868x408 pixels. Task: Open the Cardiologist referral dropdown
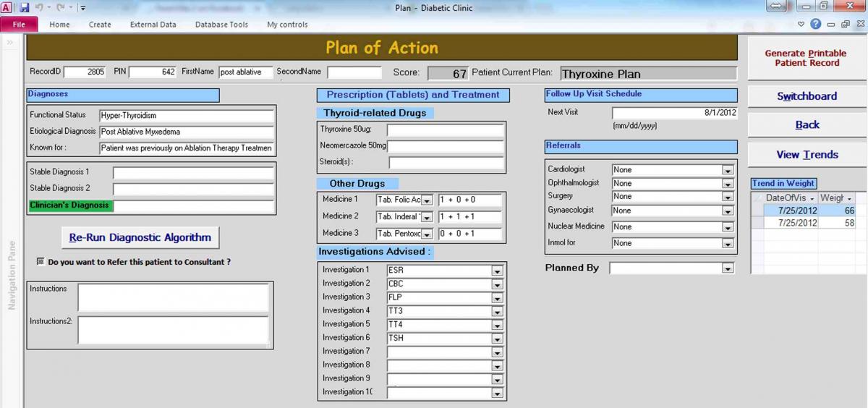click(728, 170)
